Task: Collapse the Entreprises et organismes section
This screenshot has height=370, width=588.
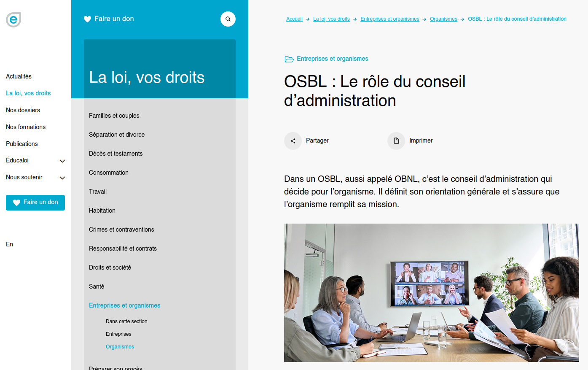Action: click(125, 305)
